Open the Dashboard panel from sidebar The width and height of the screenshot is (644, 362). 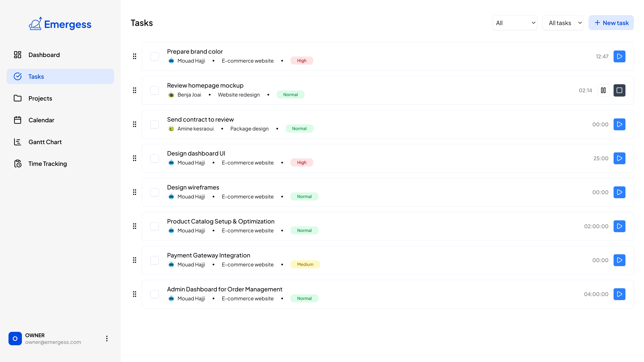tap(44, 55)
